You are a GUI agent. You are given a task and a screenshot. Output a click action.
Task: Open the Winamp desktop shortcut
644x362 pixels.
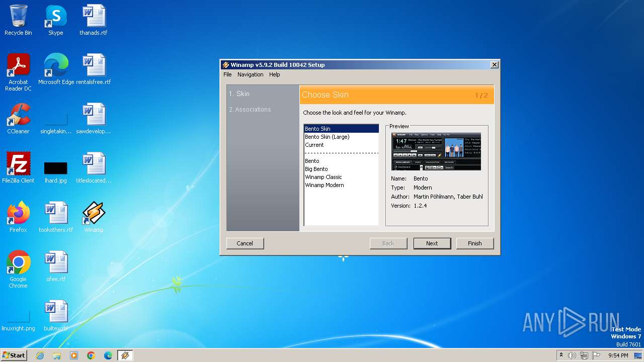click(93, 217)
